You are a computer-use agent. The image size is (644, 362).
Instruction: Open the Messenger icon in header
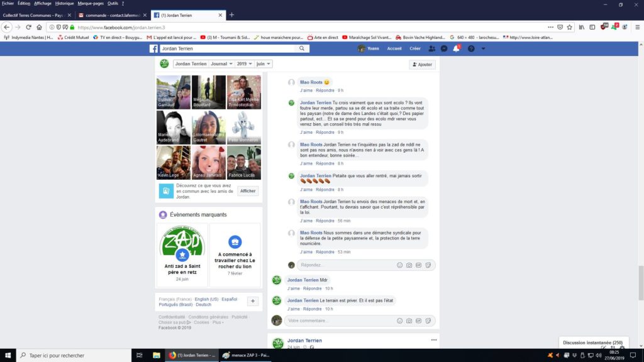[444, 48]
